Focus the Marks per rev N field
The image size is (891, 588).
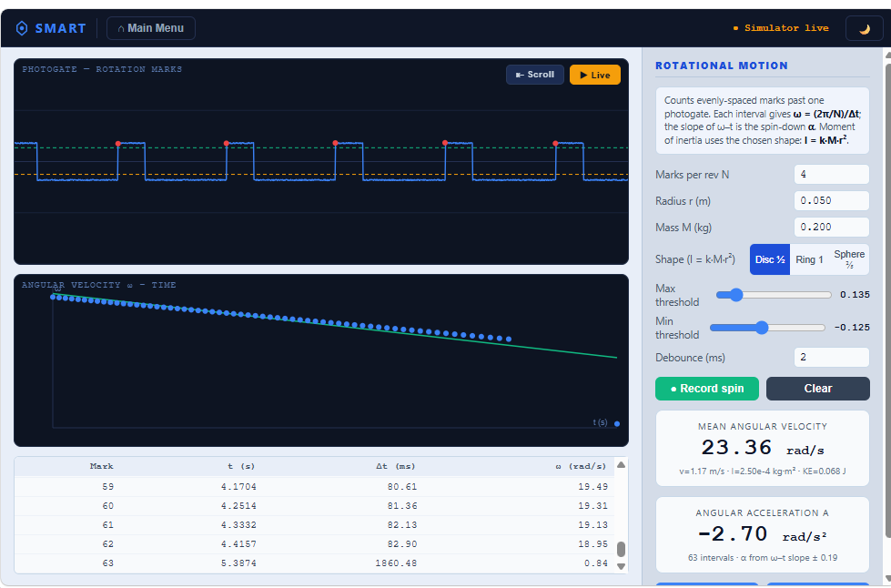(831, 175)
